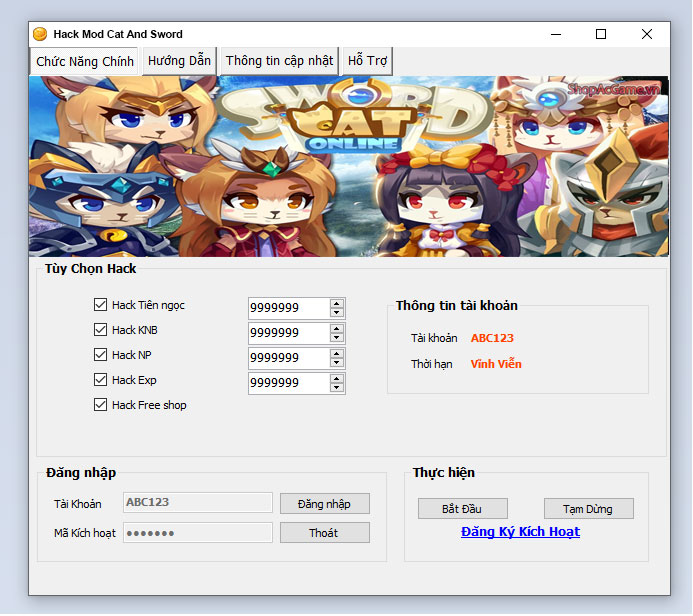
Task: Click the gold coin app icon in title bar
Action: [40, 34]
